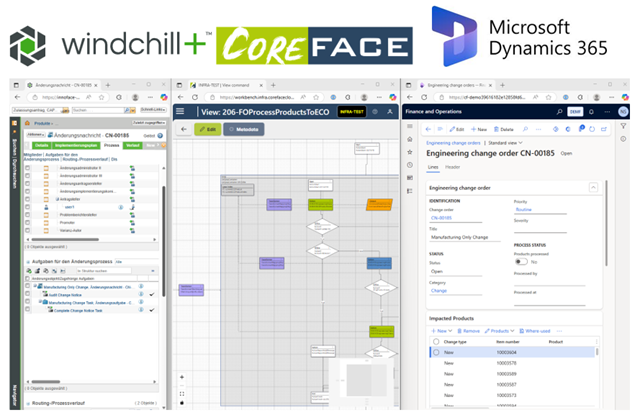
Task: Open the Products dropdown under Impacted Products
Action: click(x=499, y=331)
